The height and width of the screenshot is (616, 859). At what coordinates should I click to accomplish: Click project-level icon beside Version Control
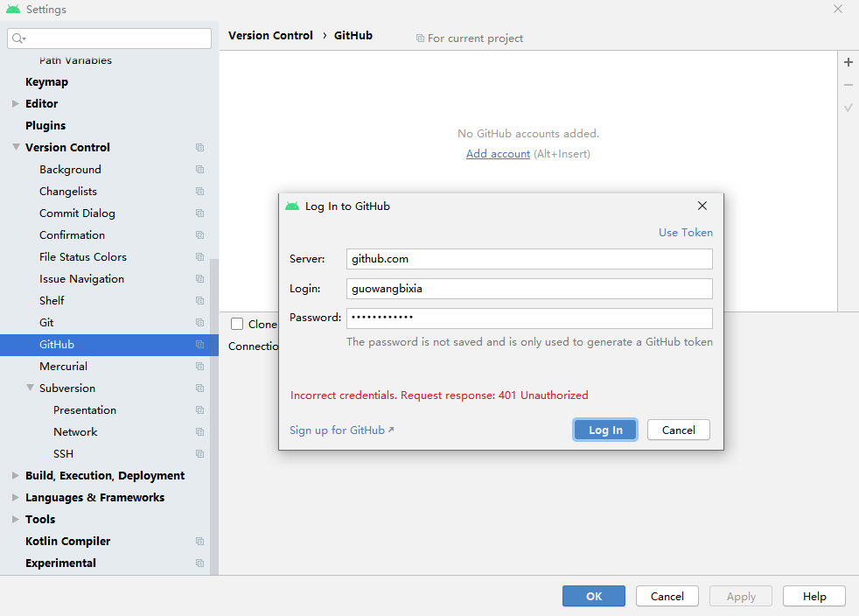coord(200,147)
